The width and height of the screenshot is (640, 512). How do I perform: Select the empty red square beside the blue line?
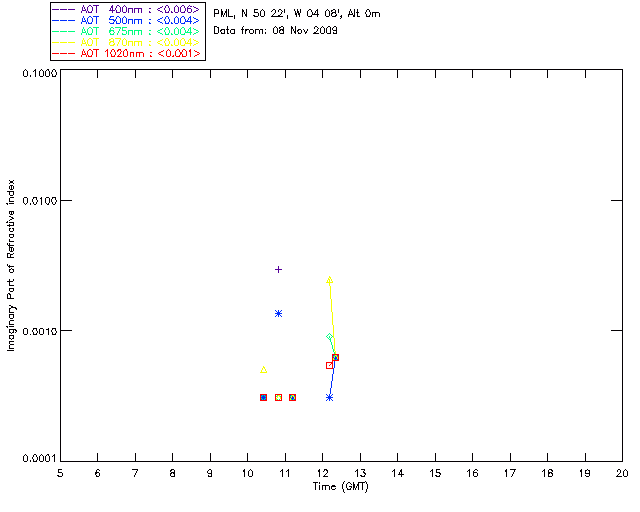329,365
